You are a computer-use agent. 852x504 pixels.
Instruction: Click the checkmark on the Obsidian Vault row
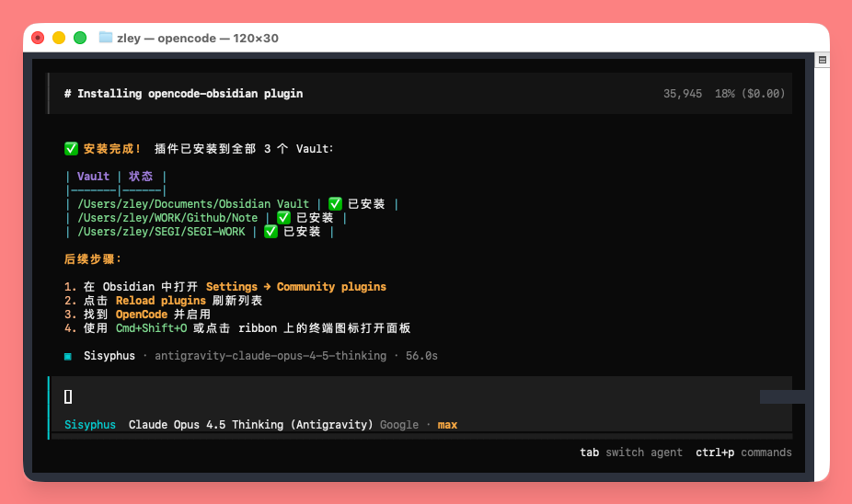tap(335, 204)
